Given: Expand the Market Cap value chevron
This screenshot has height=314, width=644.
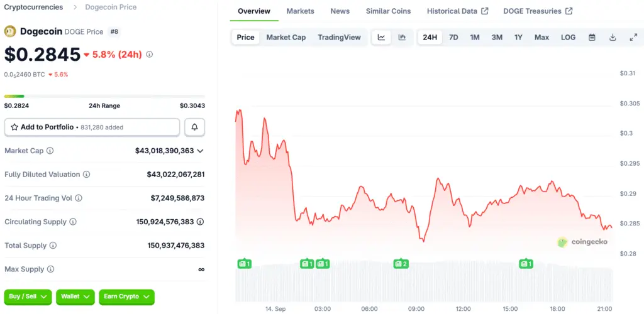Looking at the screenshot, I should (x=200, y=151).
